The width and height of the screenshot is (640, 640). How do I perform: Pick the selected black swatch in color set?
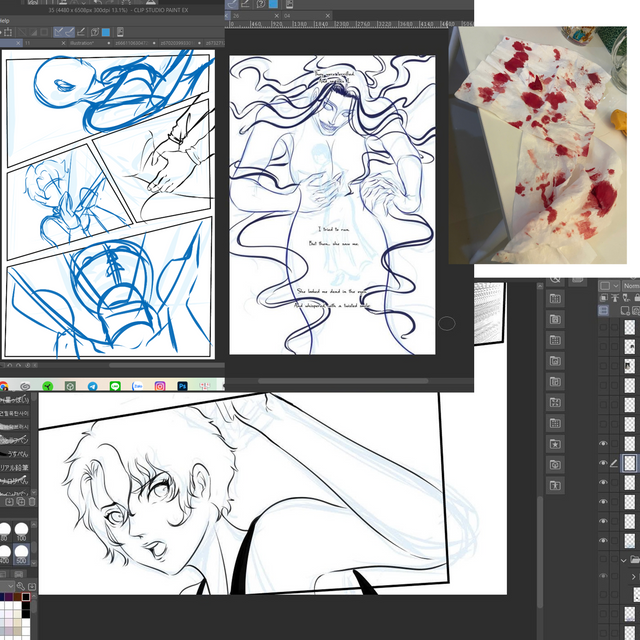click(26, 597)
